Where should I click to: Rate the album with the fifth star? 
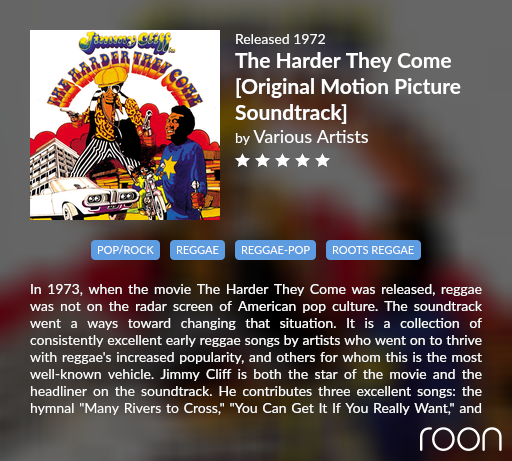[x=322, y=160]
